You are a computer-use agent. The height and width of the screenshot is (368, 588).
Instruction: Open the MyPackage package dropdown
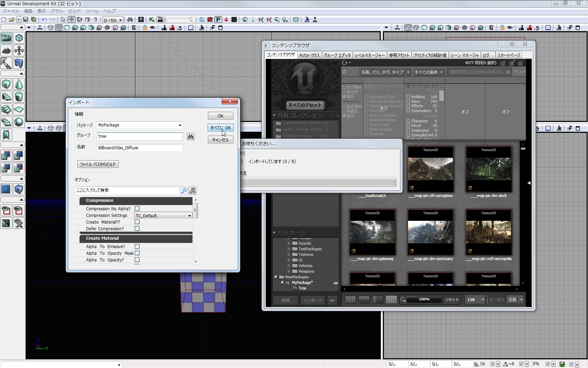(x=180, y=125)
